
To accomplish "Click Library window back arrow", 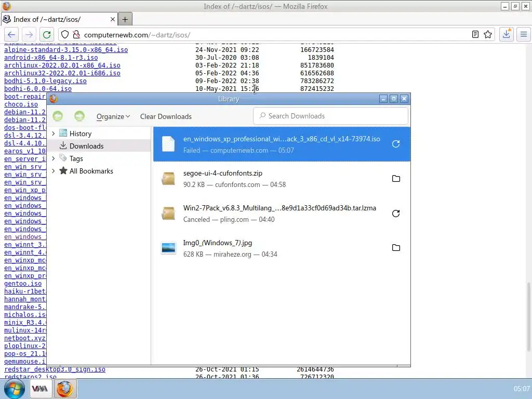I will click(x=58, y=116).
